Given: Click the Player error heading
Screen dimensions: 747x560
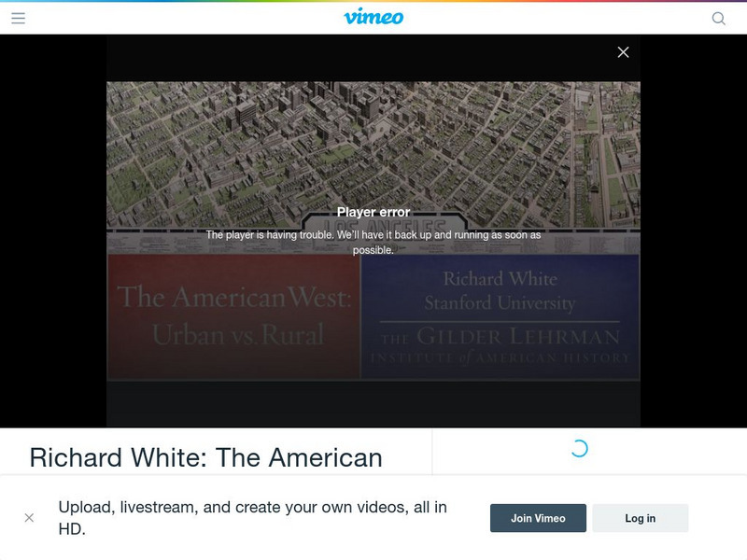Looking at the screenshot, I should pyautogui.click(x=373, y=212).
